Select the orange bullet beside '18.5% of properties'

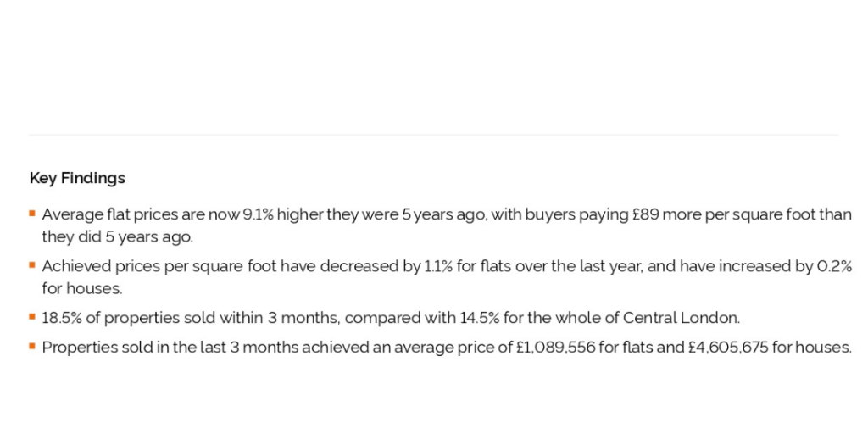[x=32, y=317]
